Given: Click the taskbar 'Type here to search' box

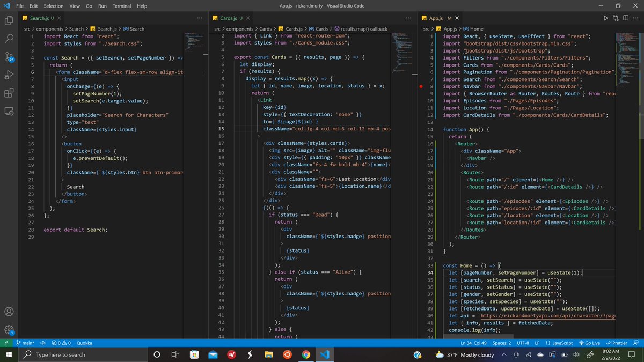Looking at the screenshot, I should tap(82, 354).
